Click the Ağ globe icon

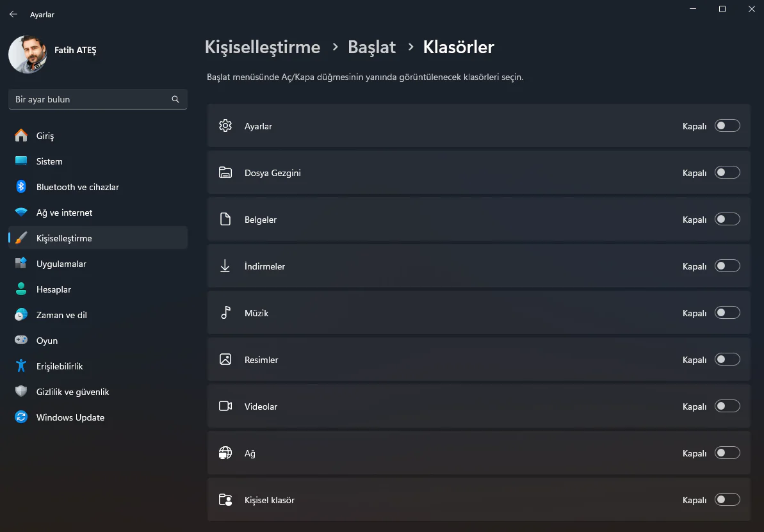[x=225, y=453]
